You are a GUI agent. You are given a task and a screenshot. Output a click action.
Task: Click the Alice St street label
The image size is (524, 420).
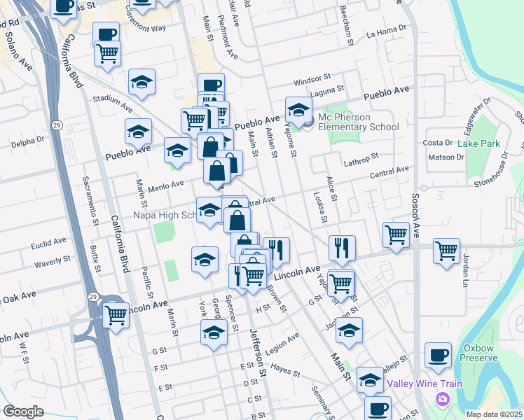click(331, 189)
